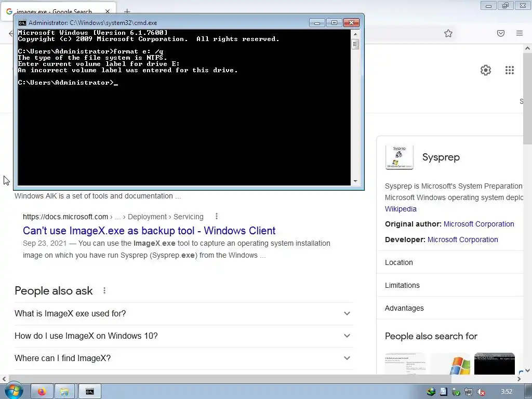Close the imagex.exe Google Search tab

[x=108, y=11]
